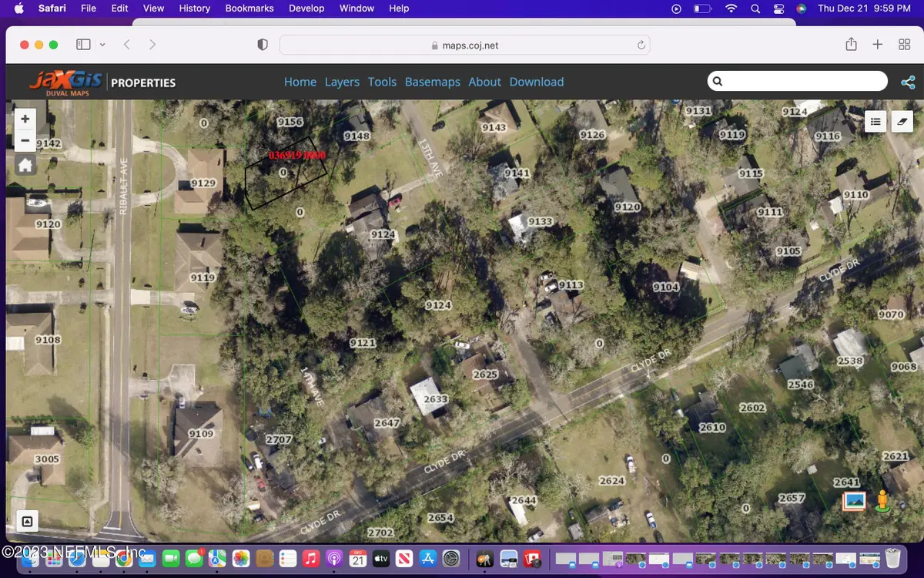Click the magnifier icon in search box
The height and width of the screenshot is (578, 924).
[718, 82]
